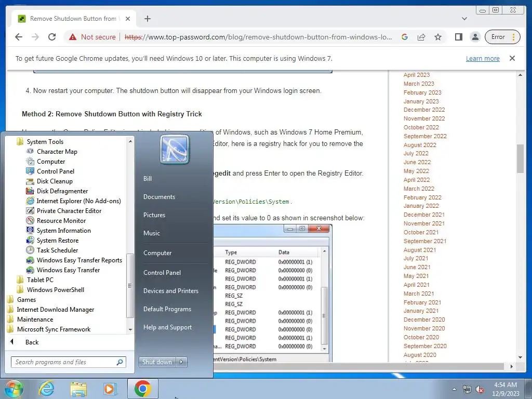Expand the Games folder
Viewport: 532px width, 399px height.
pos(26,300)
